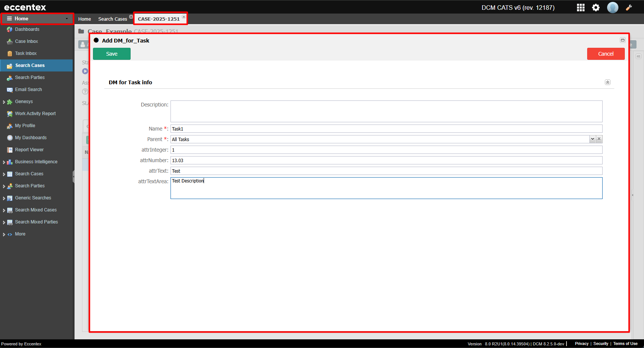Image resolution: width=644 pixels, height=348 pixels.
Task: Open the user avatar menu
Action: click(613, 8)
